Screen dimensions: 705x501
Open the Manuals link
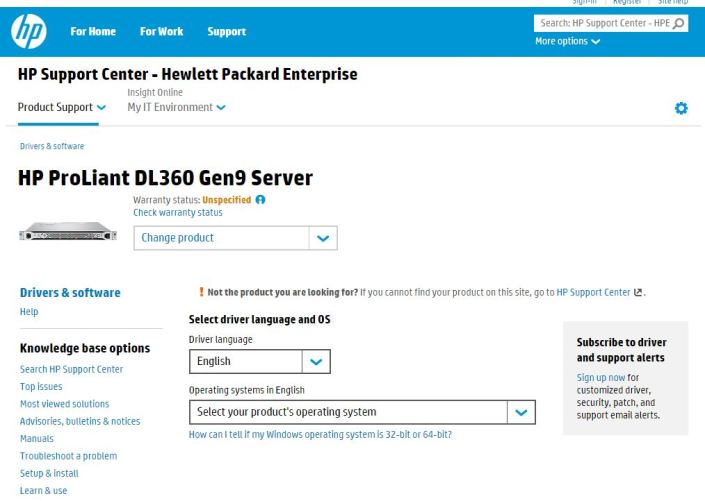pyautogui.click(x=36, y=438)
